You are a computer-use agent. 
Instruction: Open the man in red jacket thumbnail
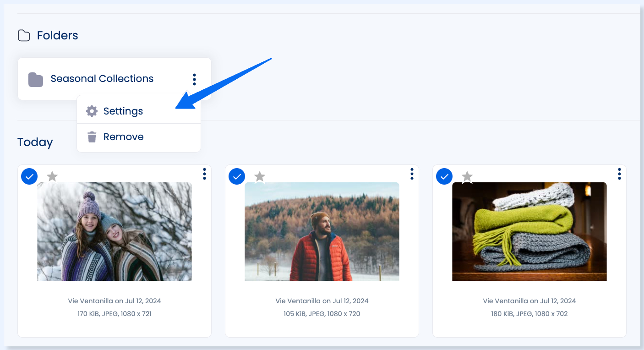(x=322, y=231)
